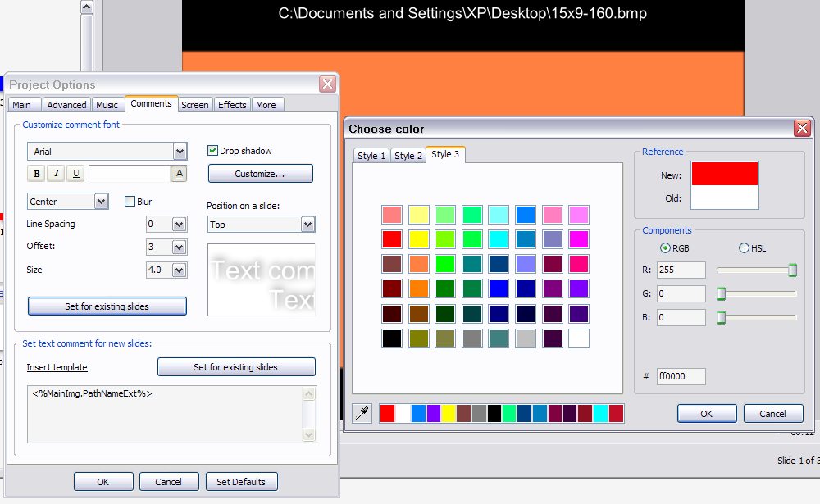Viewport: 820px width, 504px height.
Task: Pick the black swatch in recent colors strip
Action: pos(494,413)
